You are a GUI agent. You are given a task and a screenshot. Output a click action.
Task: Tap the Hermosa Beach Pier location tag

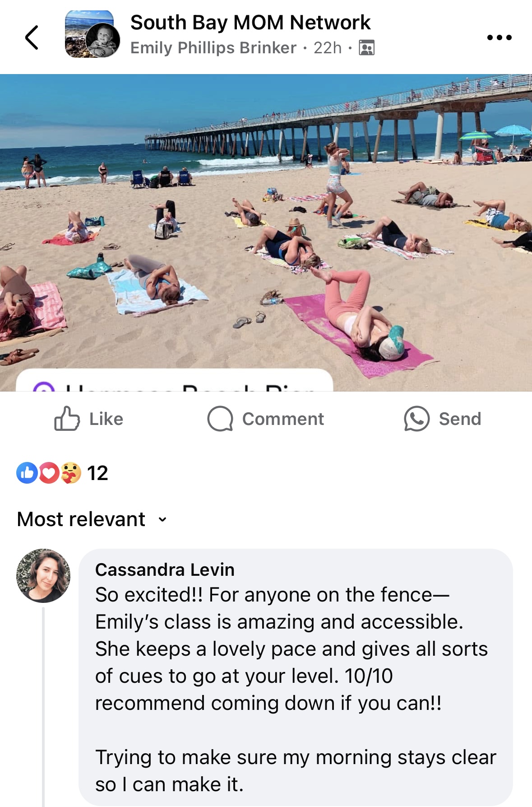pyautogui.click(x=175, y=380)
